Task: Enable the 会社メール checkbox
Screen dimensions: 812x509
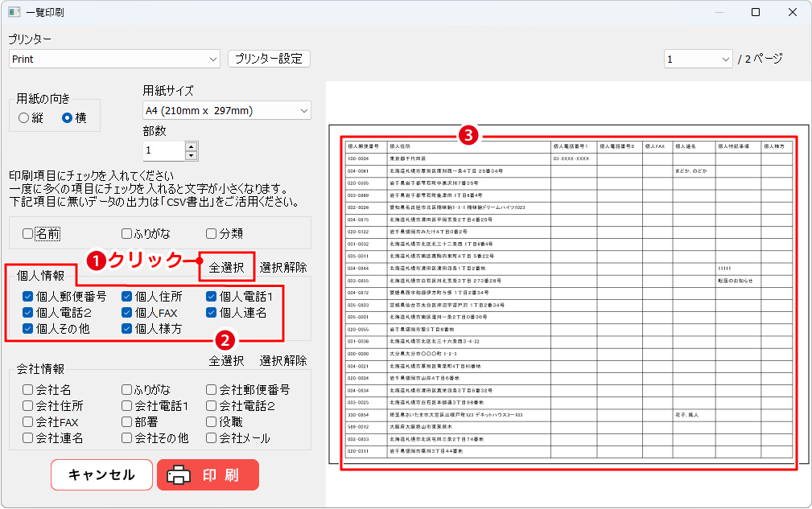Action: (x=212, y=438)
